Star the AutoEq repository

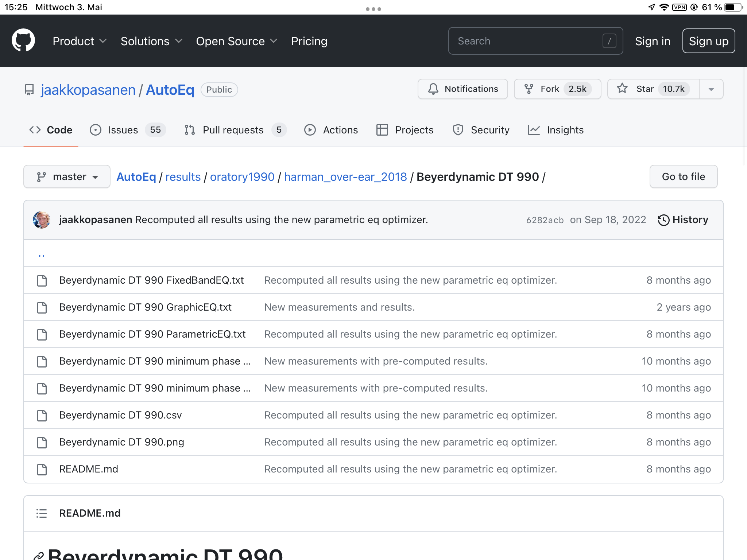click(653, 89)
